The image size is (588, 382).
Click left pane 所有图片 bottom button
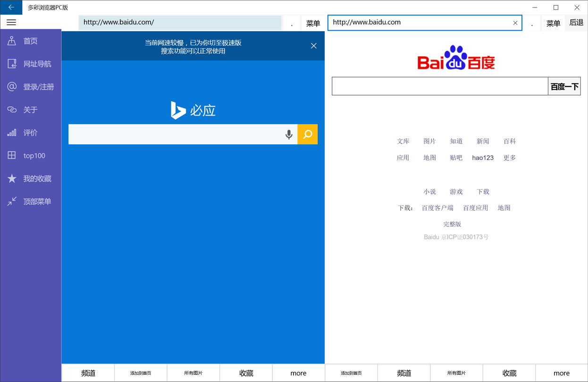tap(193, 373)
